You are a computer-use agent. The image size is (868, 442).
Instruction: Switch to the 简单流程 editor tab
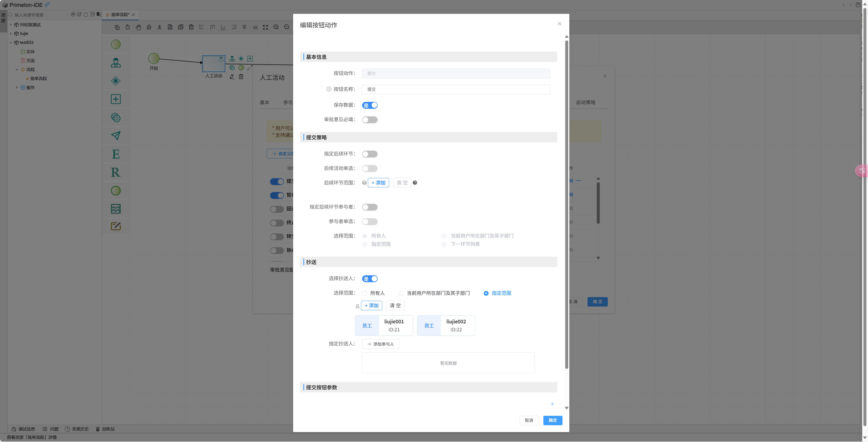point(120,15)
